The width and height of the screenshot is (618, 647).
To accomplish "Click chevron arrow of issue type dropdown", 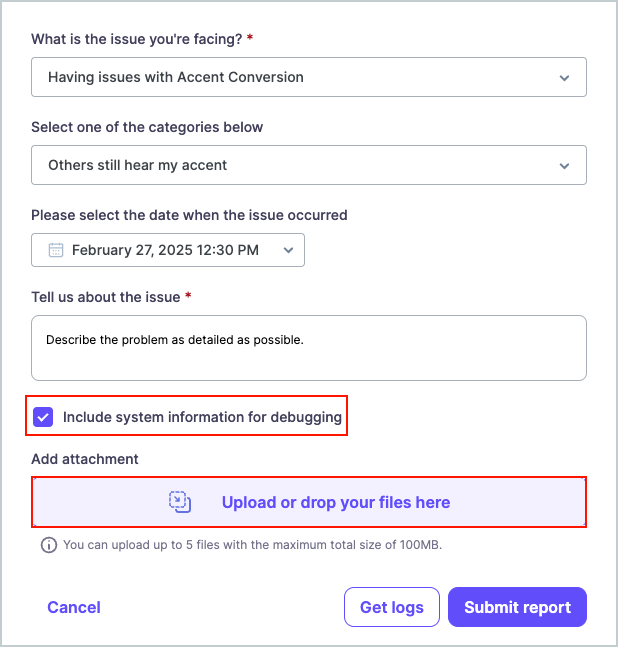I will pyautogui.click(x=564, y=78).
